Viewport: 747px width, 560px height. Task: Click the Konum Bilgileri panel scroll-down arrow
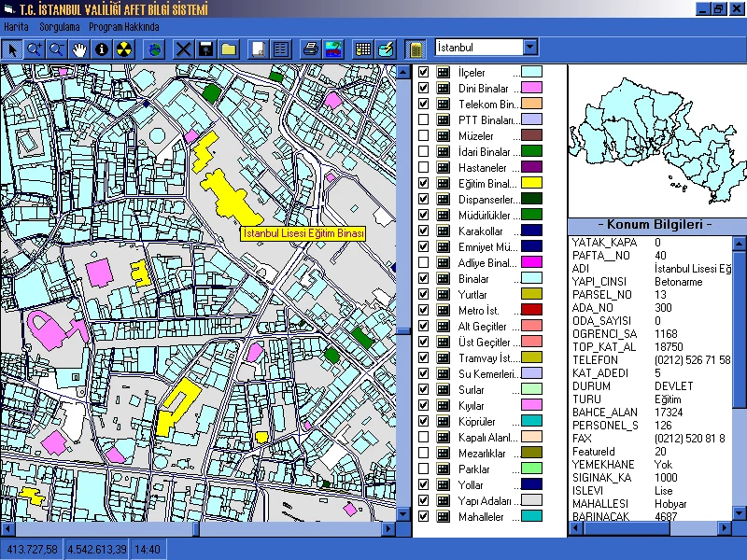coord(739,513)
